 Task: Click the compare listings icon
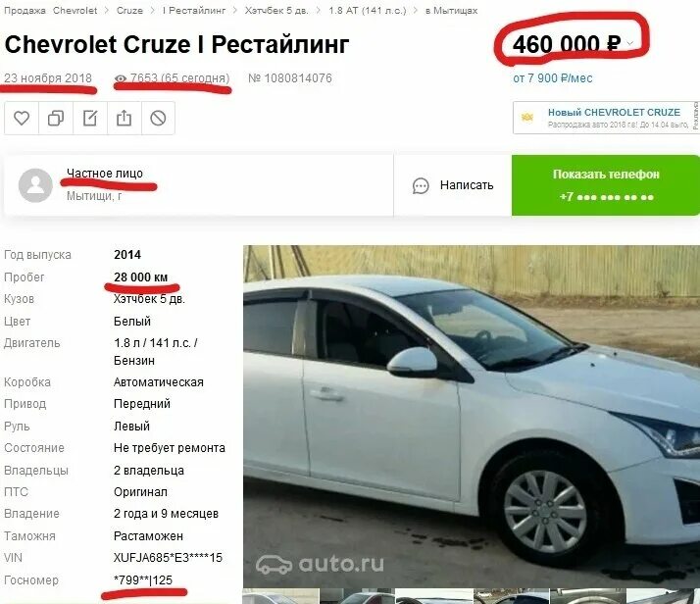pyautogui.click(x=56, y=119)
